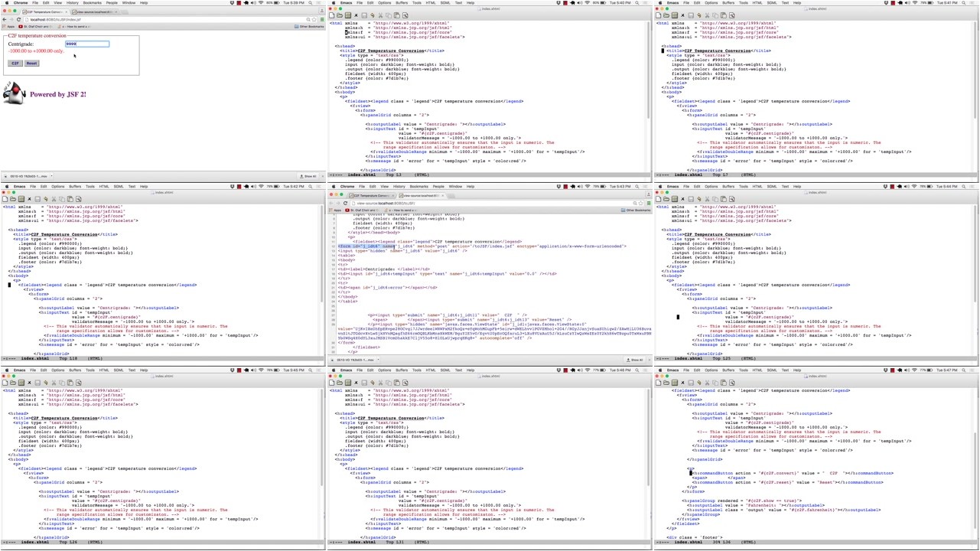
Task: Reset the temperature conversion form
Action: 31,63
